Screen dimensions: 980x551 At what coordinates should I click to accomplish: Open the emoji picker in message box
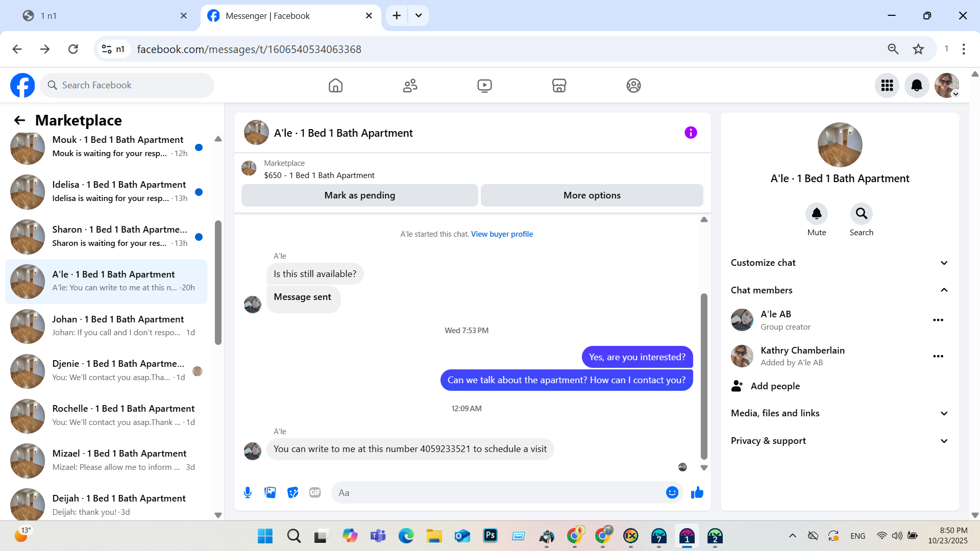tap(672, 492)
